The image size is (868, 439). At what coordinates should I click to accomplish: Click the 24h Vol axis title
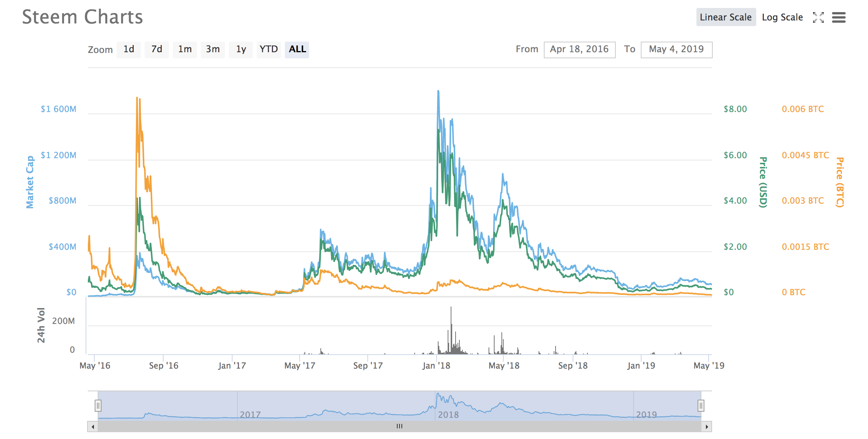41,325
